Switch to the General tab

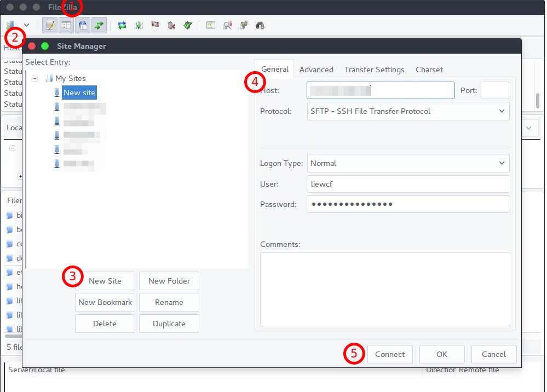point(275,69)
